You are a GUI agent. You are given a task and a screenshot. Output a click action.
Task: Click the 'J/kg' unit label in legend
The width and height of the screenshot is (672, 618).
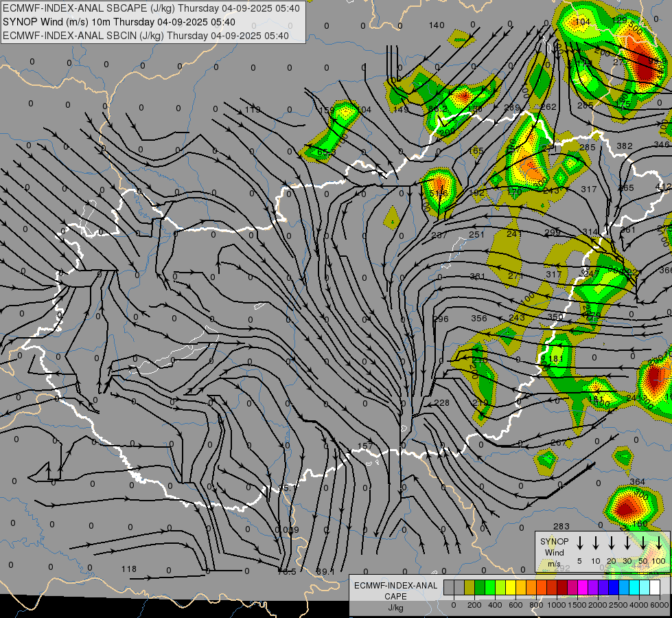coord(395,608)
